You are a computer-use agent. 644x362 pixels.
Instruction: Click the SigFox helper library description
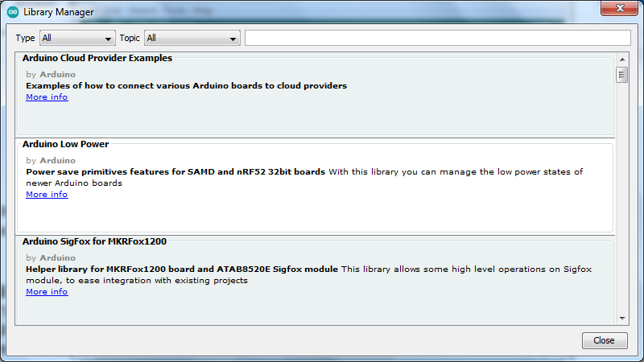click(x=309, y=274)
